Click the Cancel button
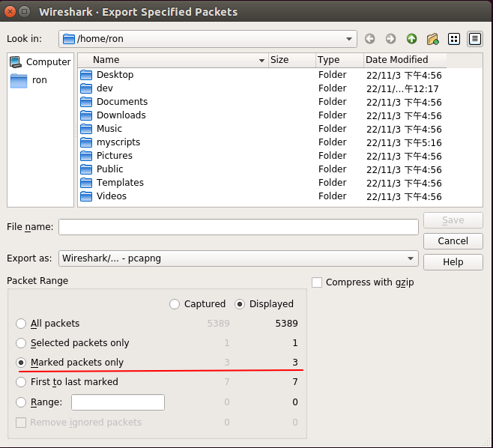 coord(453,241)
